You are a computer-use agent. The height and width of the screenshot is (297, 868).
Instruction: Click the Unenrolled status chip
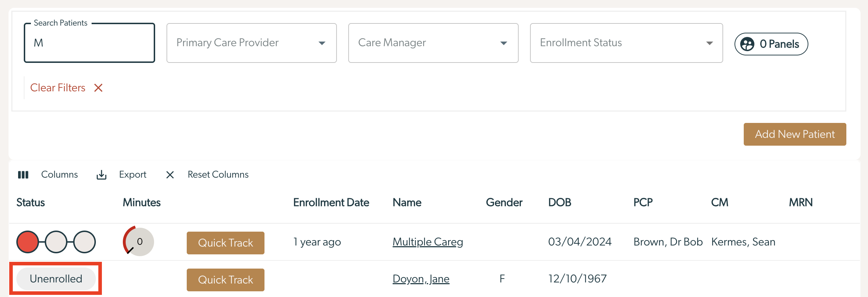pyautogui.click(x=56, y=279)
